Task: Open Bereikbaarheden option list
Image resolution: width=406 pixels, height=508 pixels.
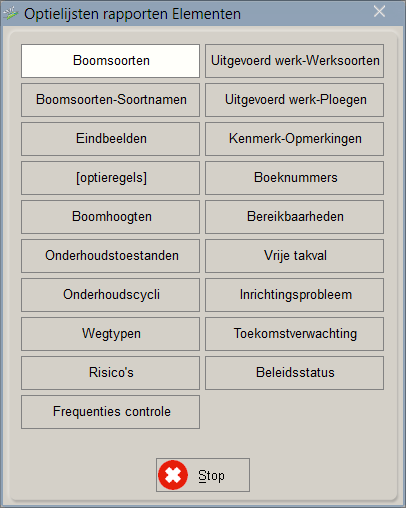Action: point(294,217)
